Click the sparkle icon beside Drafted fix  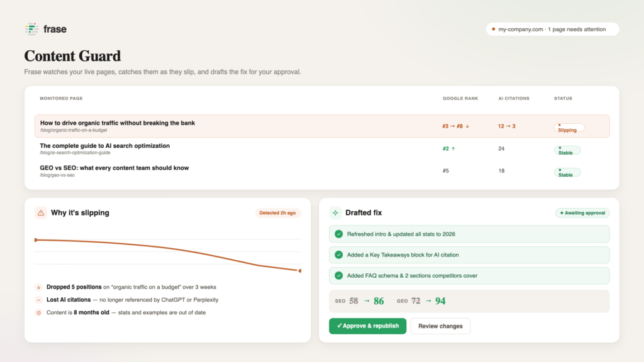pyautogui.click(x=335, y=212)
